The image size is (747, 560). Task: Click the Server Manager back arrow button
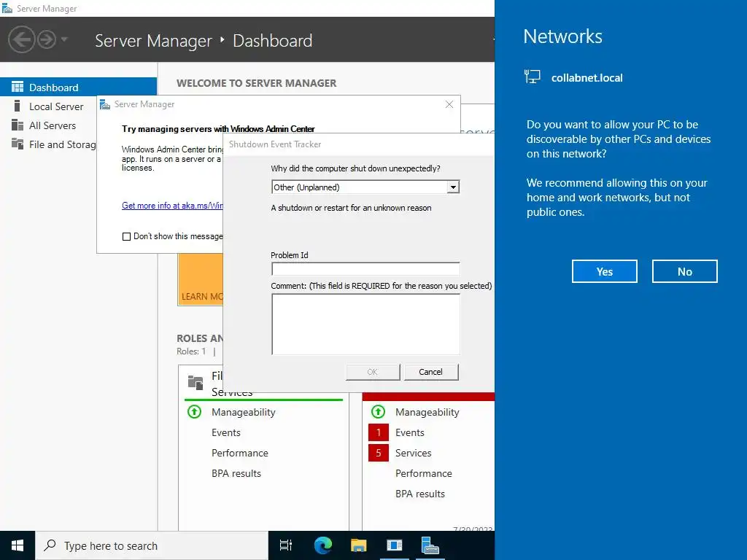(21, 39)
